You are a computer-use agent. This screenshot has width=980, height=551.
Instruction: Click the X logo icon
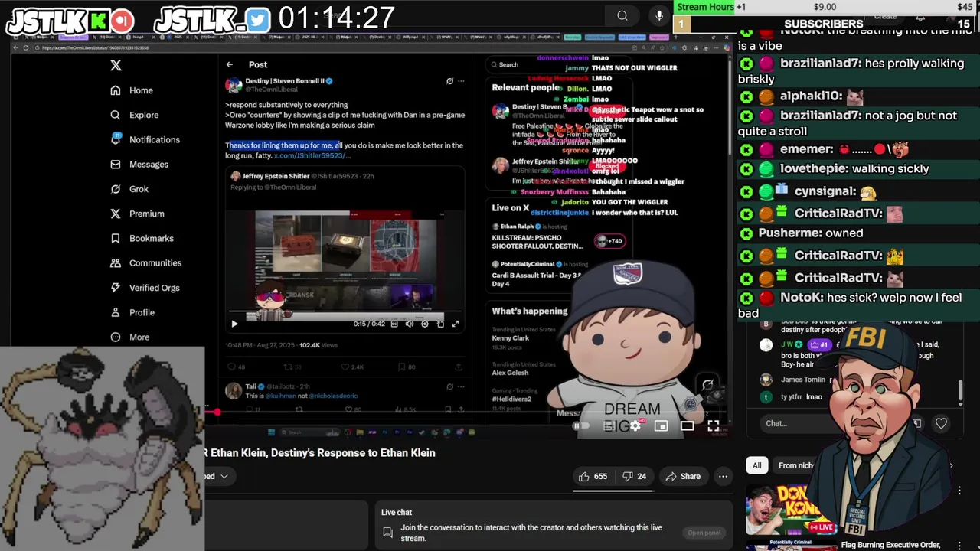tap(116, 66)
